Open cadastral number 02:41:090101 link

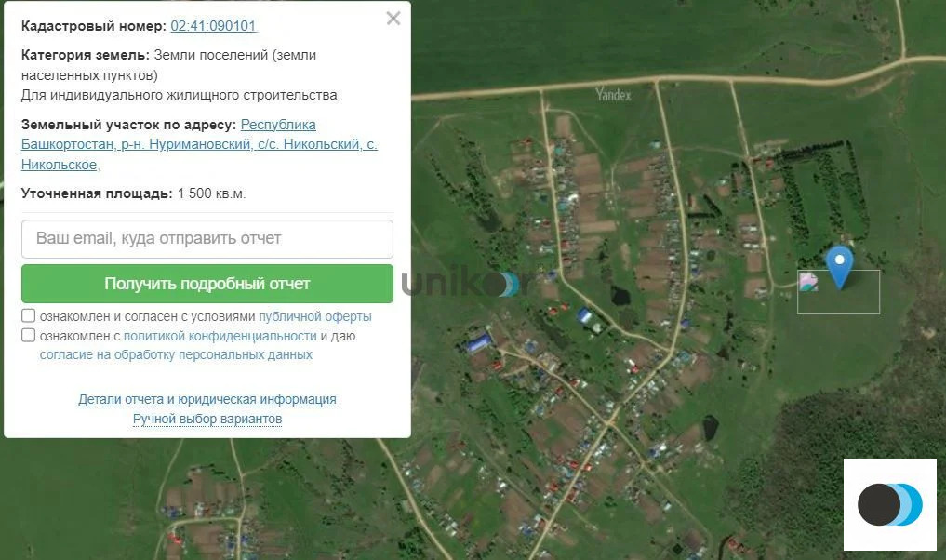[x=214, y=26]
